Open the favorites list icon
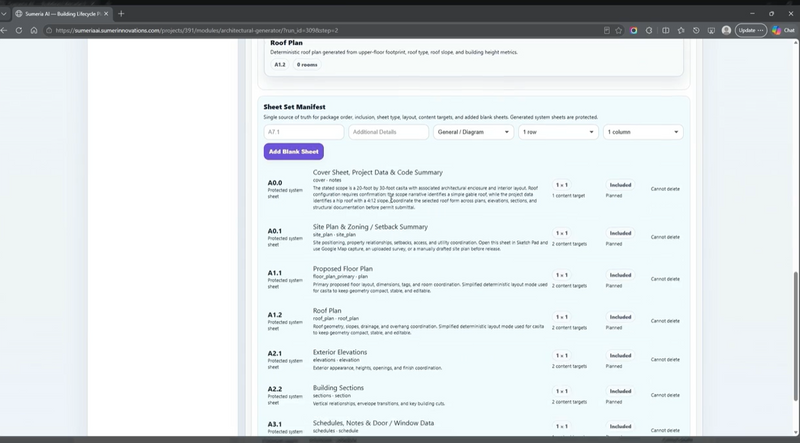The image size is (800, 443). click(x=681, y=30)
